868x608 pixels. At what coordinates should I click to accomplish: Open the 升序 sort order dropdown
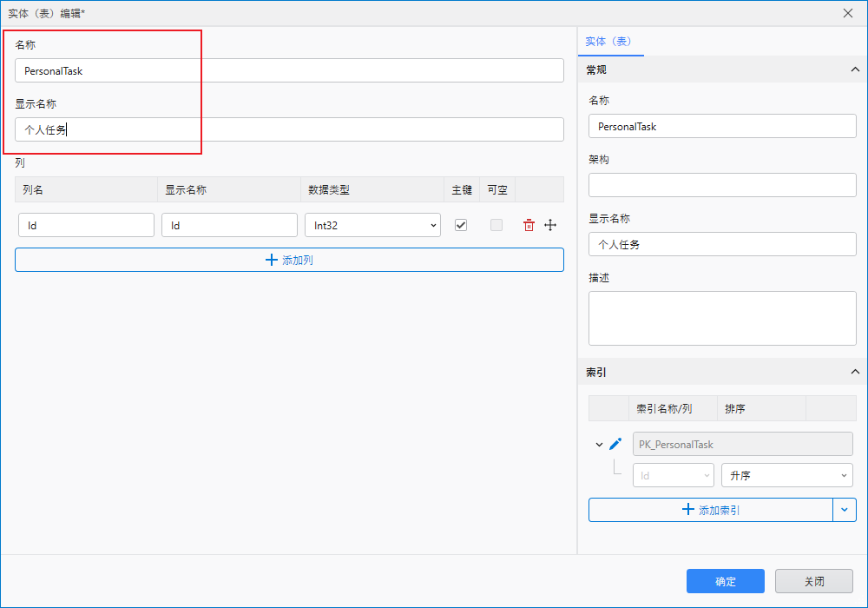[786, 474]
